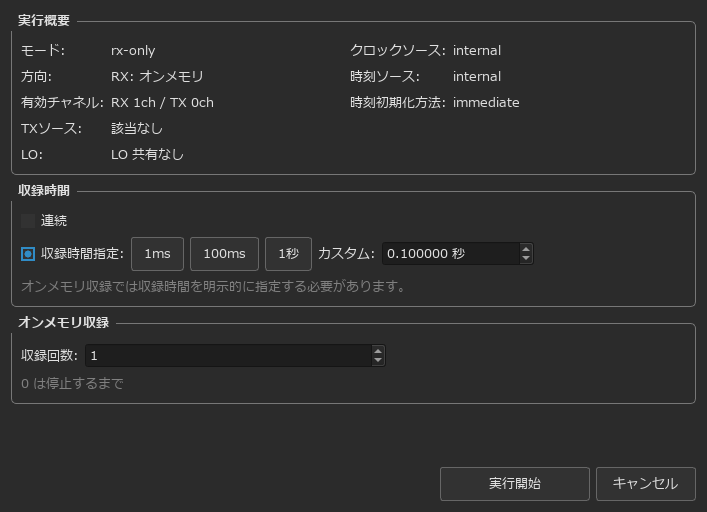This screenshot has width=707, height=512.
Task: Click the TXソース: label
Action: [51, 129]
